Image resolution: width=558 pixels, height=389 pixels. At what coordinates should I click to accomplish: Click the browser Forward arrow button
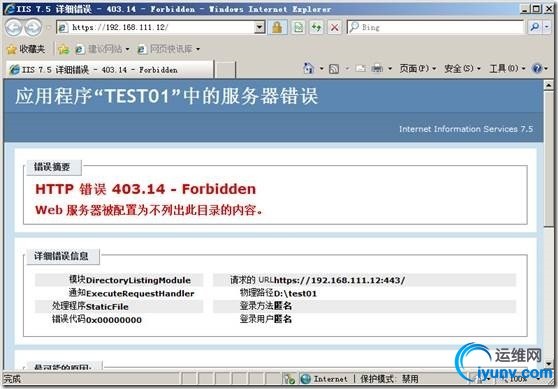click(x=33, y=27)
